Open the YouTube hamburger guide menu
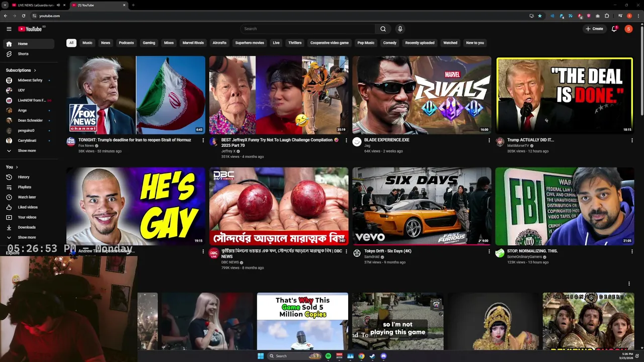This screenshot has height=362, width=644. pos(9,29)
